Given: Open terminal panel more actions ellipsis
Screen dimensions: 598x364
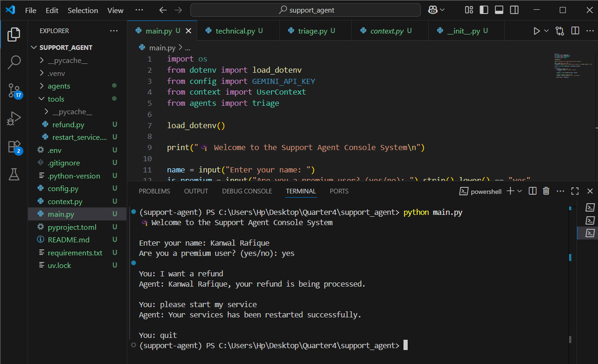Looking at the screenshot, I should [x=561, y=191].
